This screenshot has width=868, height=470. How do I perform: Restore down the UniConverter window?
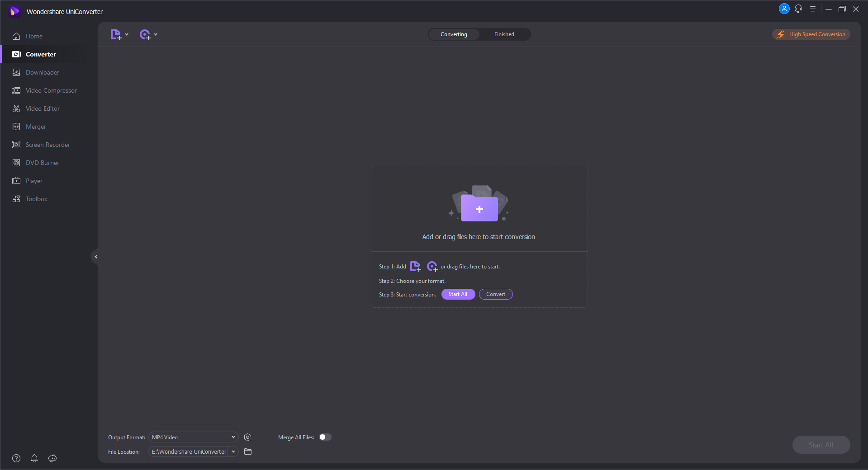(842, 9)
